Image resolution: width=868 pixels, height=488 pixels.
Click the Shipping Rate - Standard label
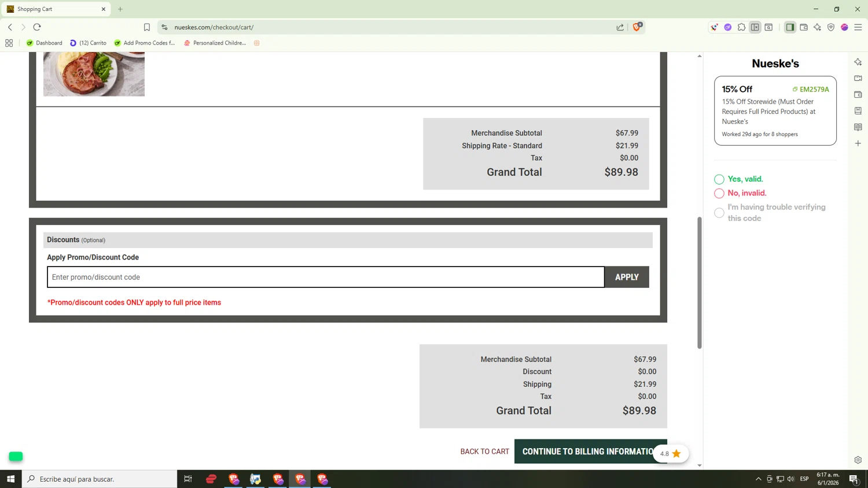click(502, 146)
